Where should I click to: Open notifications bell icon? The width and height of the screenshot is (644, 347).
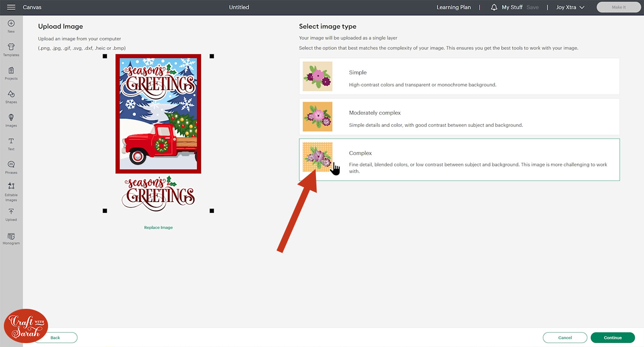(x=494, y=7)
